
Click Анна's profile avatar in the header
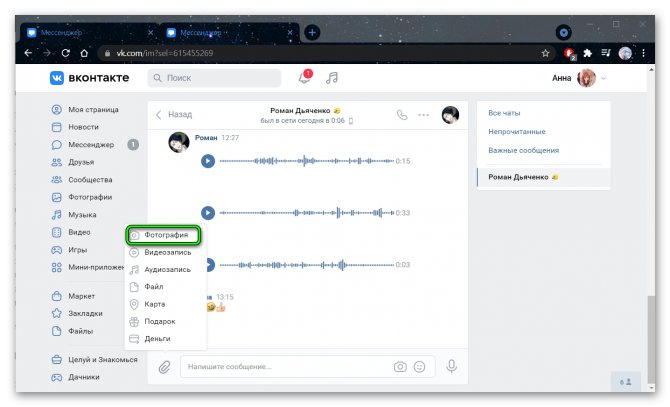click(586, 78)
